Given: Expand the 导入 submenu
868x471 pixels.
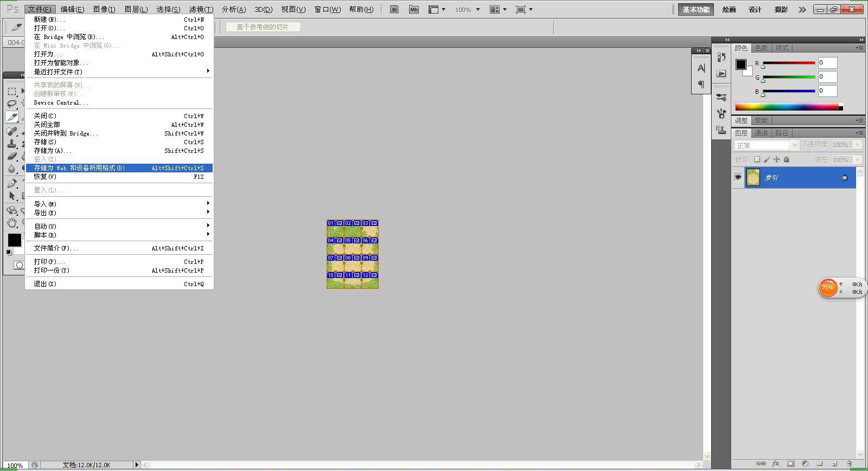Looking at the screenshot, I should [x=119, y=204].
